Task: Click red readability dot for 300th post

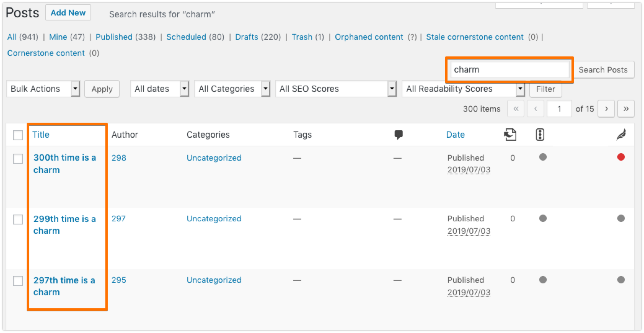Action: pos(621,157)
